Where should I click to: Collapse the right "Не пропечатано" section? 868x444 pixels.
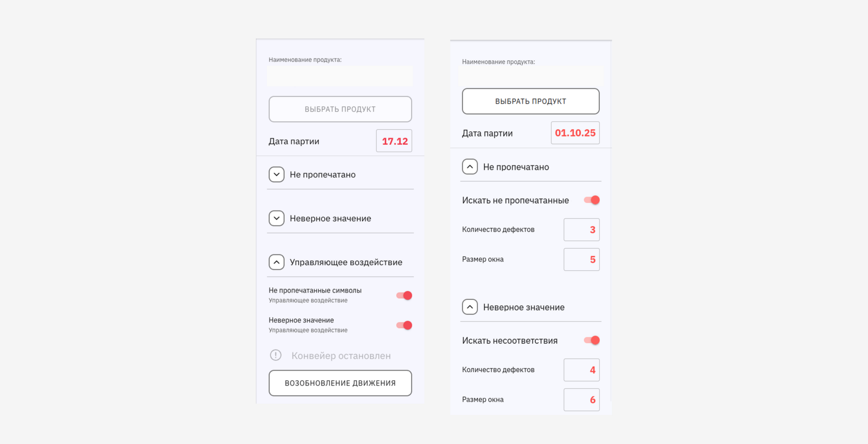[470, 167]
